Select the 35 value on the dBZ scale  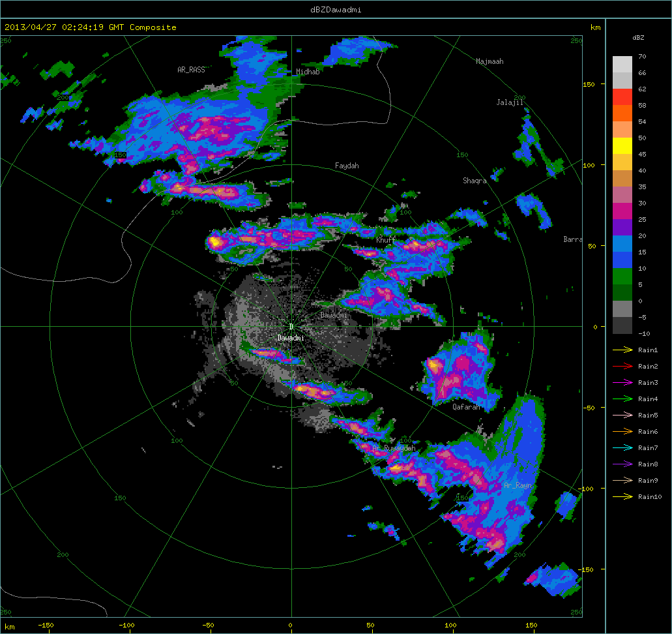point(642,187)
